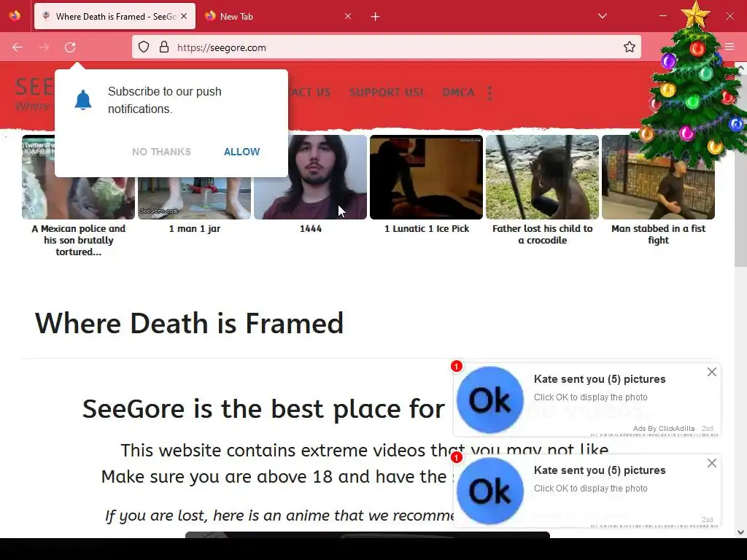The width and height of the screenshot is (747, 560).
Task: Click the Ok circle in lower ad
Action: (x=489, y=491)
